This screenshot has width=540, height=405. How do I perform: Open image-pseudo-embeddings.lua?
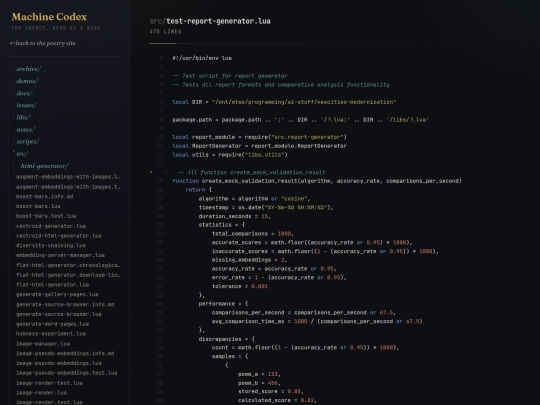pyautogui.click(x=59, y=363)
